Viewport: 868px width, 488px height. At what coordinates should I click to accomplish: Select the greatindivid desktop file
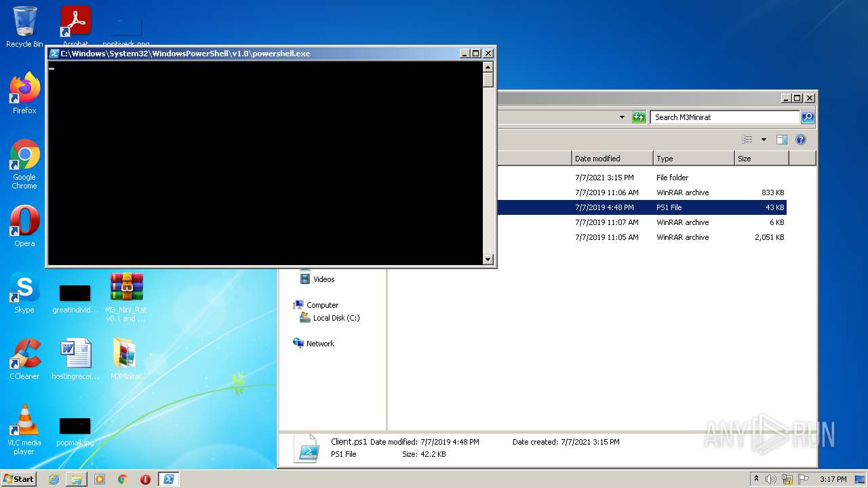[x=75, y=298]
